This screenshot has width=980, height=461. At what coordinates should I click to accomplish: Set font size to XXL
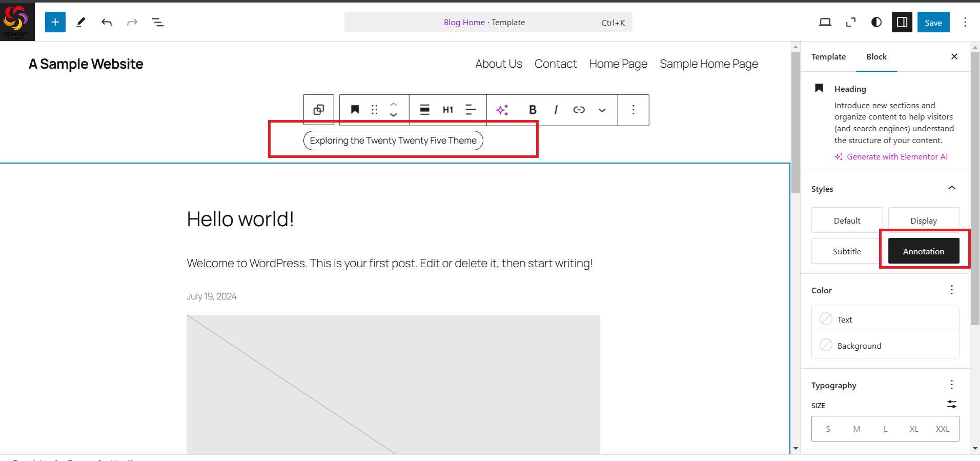click(943, 429)
